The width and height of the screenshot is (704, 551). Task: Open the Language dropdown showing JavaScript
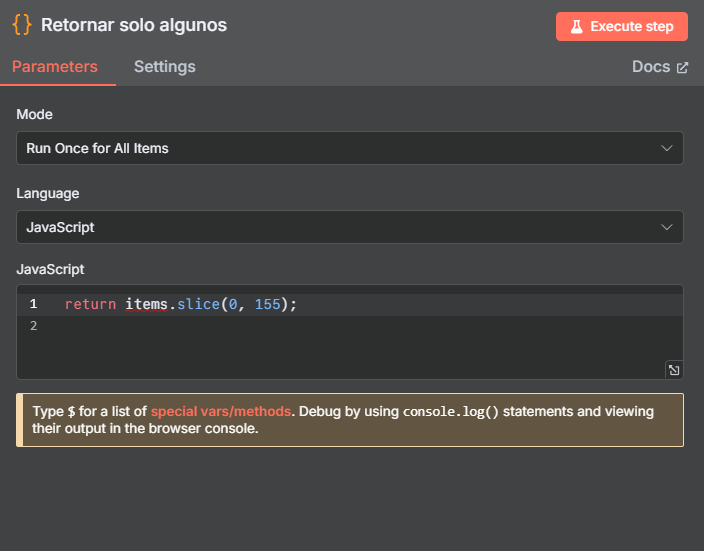click(x=340, y=227)
